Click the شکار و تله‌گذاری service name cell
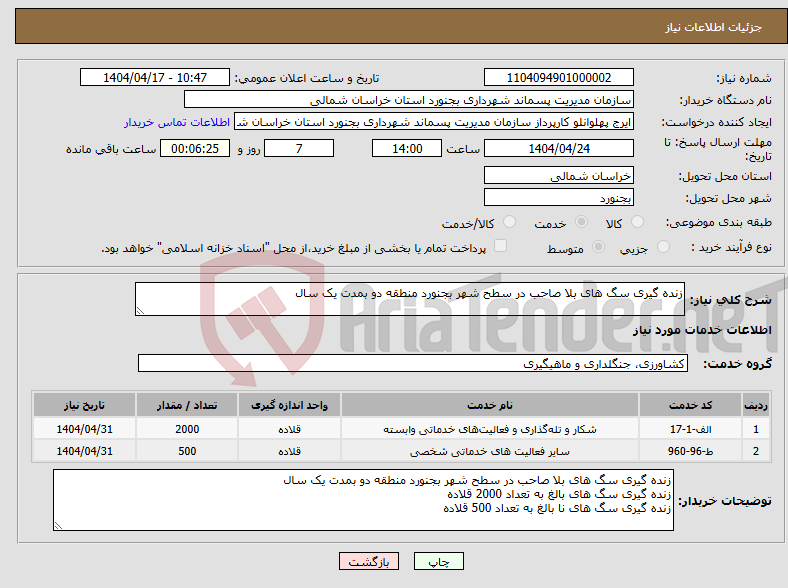Screen dimensions: 788x588 coord(489,429)
